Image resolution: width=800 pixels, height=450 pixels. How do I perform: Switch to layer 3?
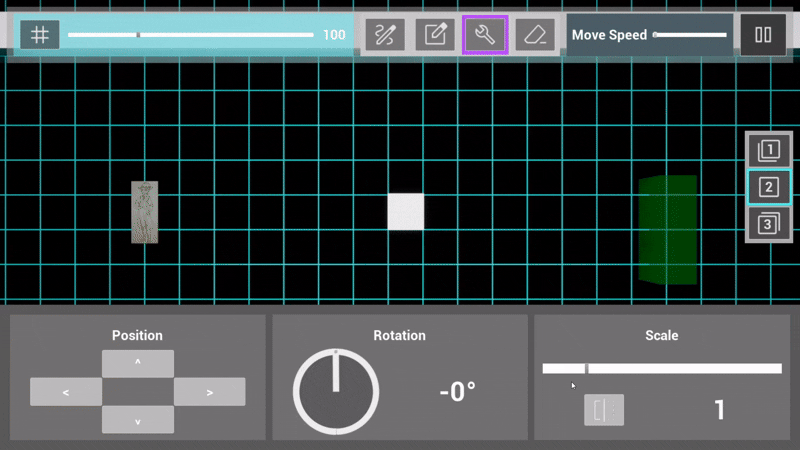768,224
